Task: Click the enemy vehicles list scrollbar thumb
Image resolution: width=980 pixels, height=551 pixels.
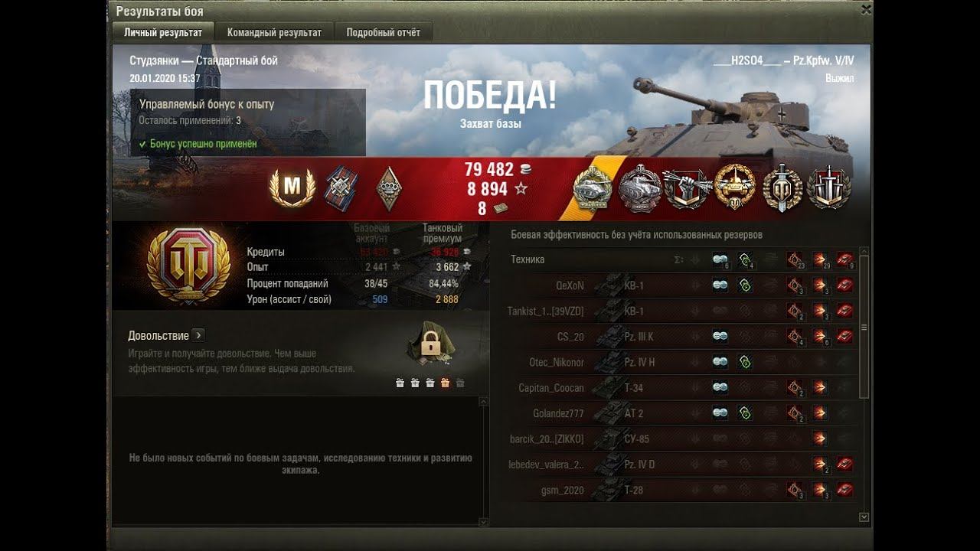Action: (864, 327)
